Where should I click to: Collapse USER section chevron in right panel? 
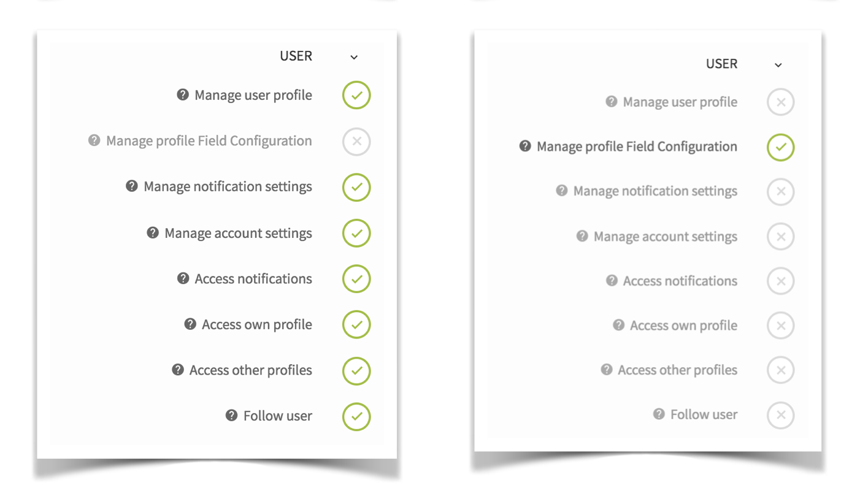pos(778,65)
